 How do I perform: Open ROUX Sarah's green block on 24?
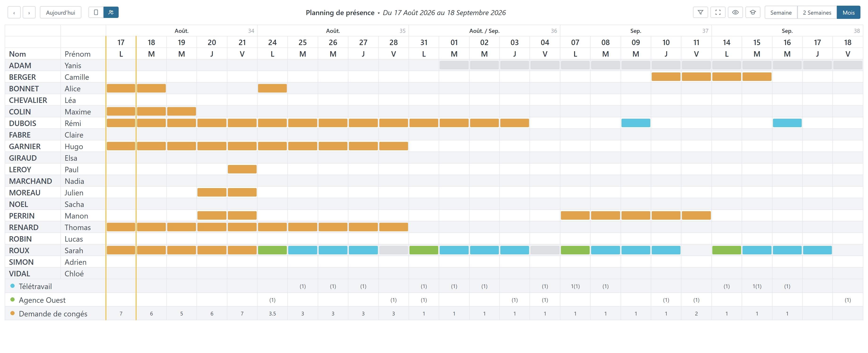coord(272,250)
